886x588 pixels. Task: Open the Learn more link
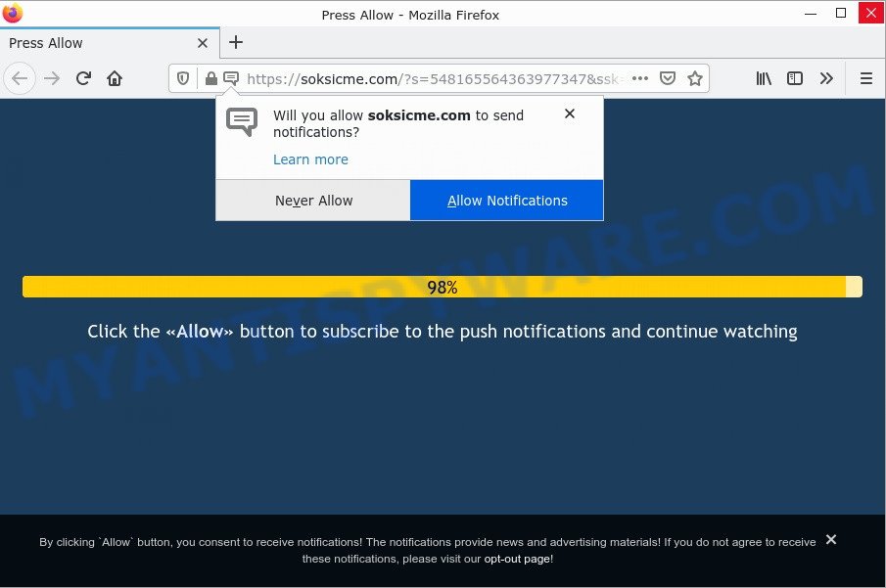[x=310, y=159]
